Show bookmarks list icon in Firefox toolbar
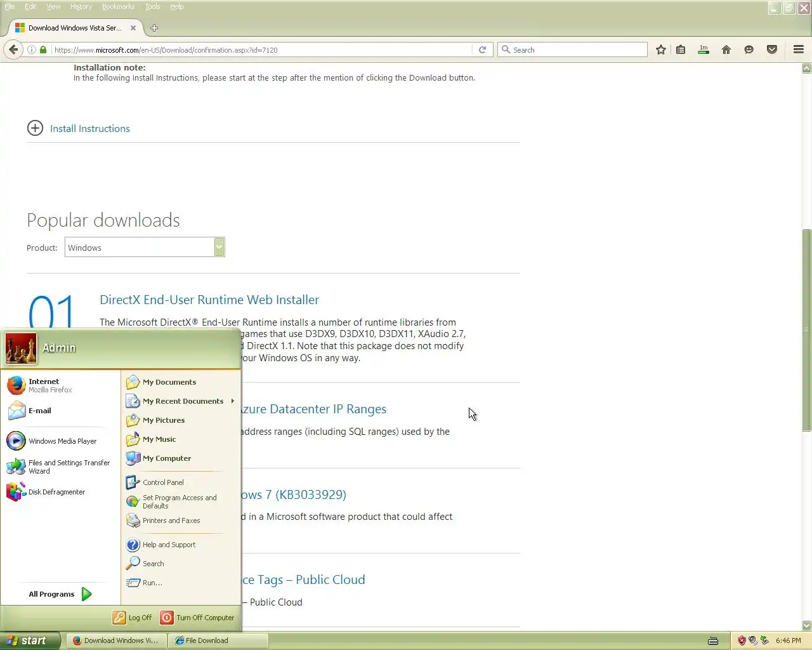This screenshot has height=650, width=812. point(681,50)
